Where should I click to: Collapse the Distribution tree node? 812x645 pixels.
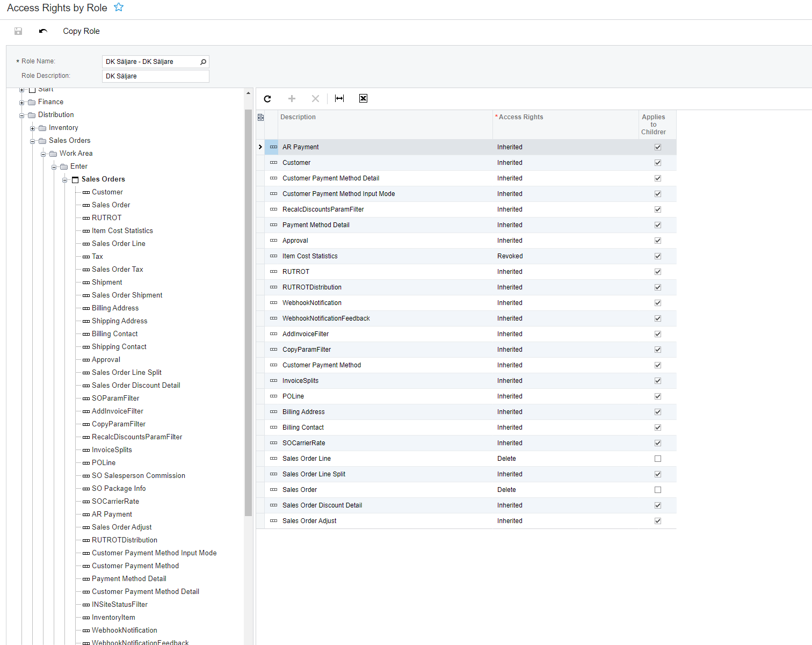(x=22, y=115)
